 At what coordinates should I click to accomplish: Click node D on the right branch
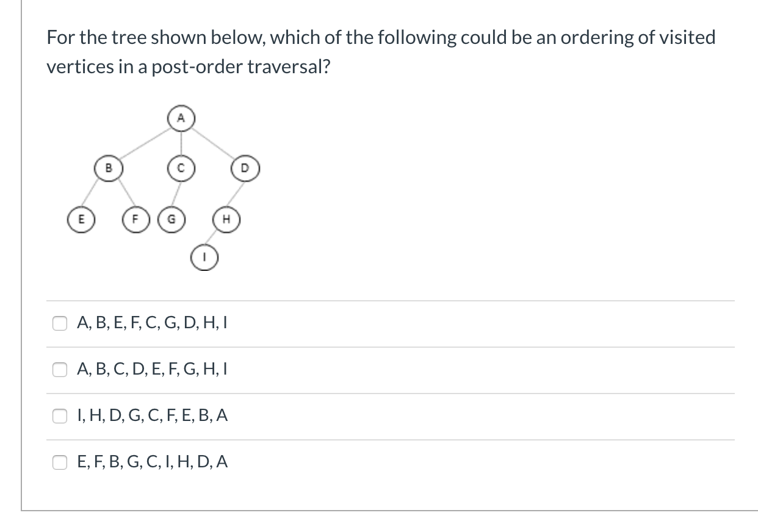(x=245, y=168)
